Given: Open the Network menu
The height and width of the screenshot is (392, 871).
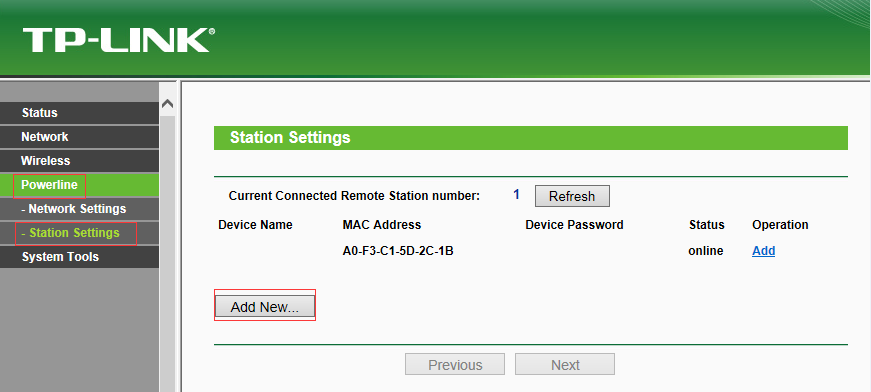Looking at the screenshot, I should pyautogui.click(x=79, y=137).
